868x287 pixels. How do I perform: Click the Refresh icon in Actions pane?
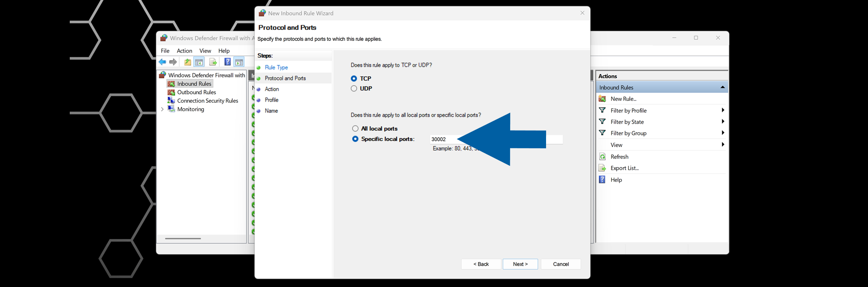pos(602,156)
